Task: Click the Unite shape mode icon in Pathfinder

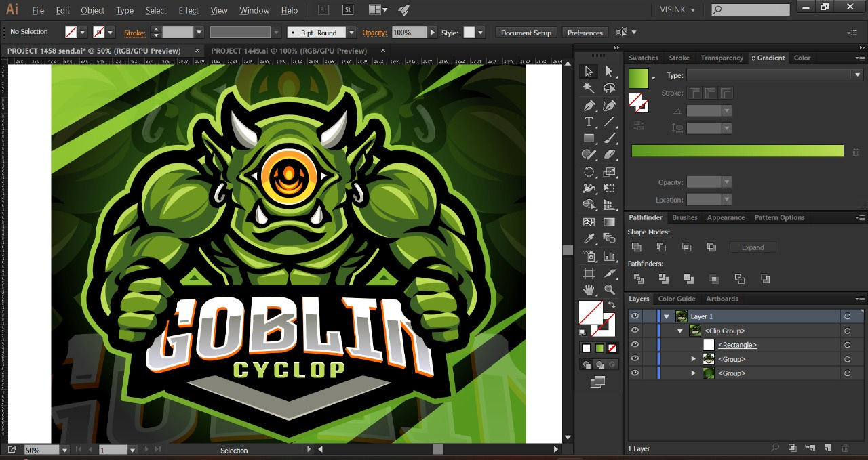Action: point(636,247)
